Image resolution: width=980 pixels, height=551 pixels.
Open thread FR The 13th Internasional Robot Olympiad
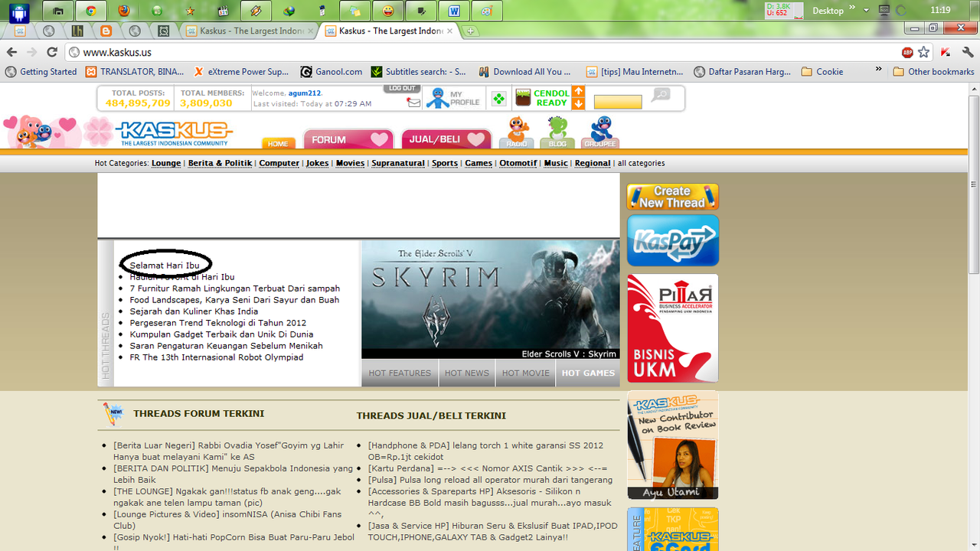pyautogui.click(x=217, y=357)
